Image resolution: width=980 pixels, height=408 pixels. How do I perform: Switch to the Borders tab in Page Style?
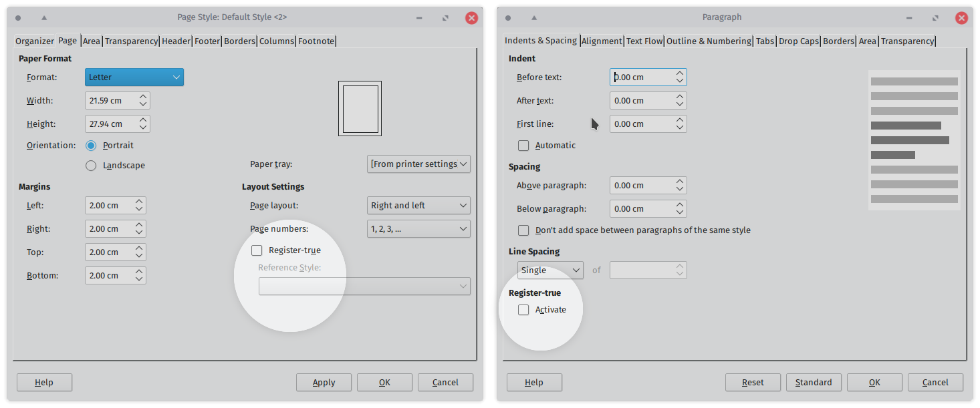pyautogui.click(x=239, y=41)
